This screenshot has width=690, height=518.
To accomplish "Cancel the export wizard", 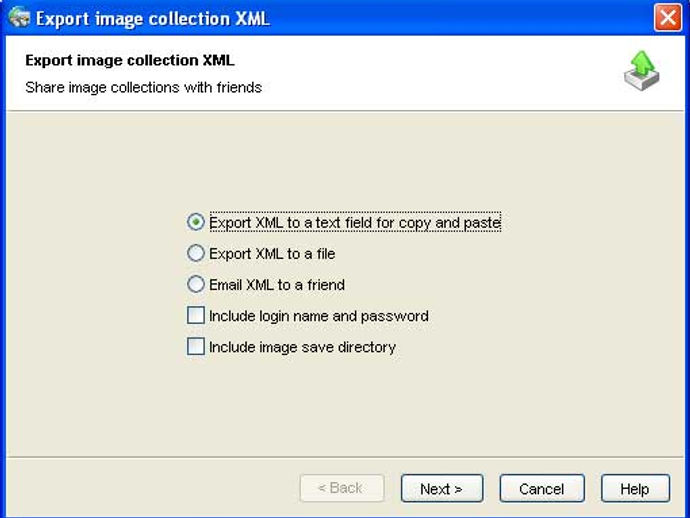I will (x=542, y=488).
